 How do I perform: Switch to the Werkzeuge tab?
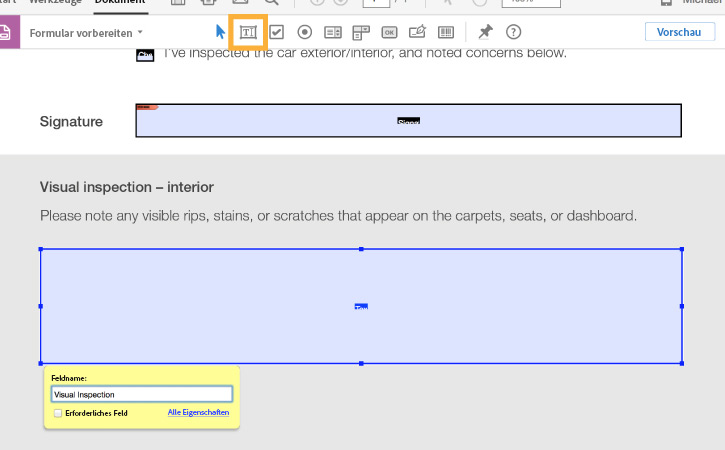pos(55,2)
